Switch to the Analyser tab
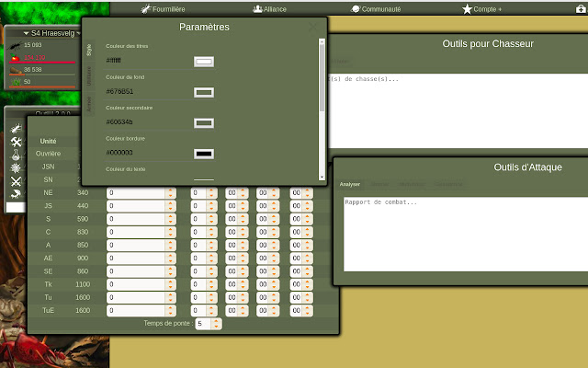This screenshot has width=588, height=368. [x=349, y=184]
